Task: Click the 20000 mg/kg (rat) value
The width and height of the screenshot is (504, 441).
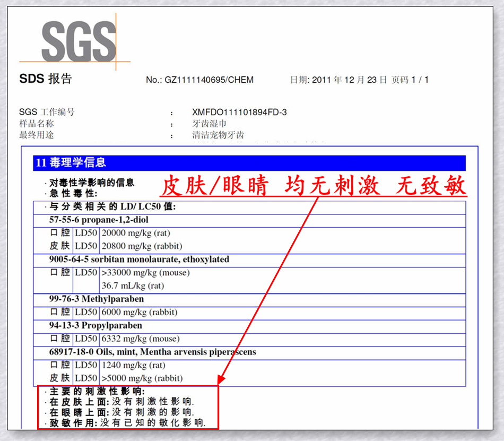Action: tap(136, 233)
